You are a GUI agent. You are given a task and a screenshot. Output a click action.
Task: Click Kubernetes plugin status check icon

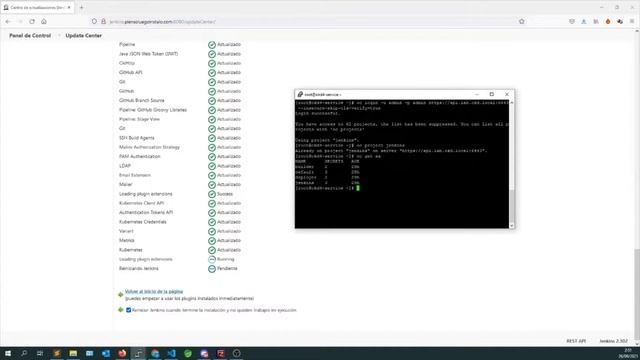(212, 250)
